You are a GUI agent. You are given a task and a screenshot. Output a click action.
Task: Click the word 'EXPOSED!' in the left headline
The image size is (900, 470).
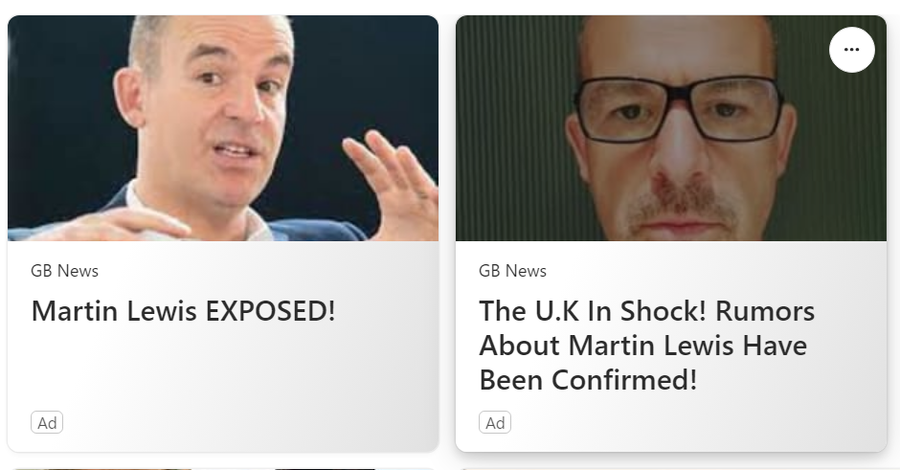[270, 311]
